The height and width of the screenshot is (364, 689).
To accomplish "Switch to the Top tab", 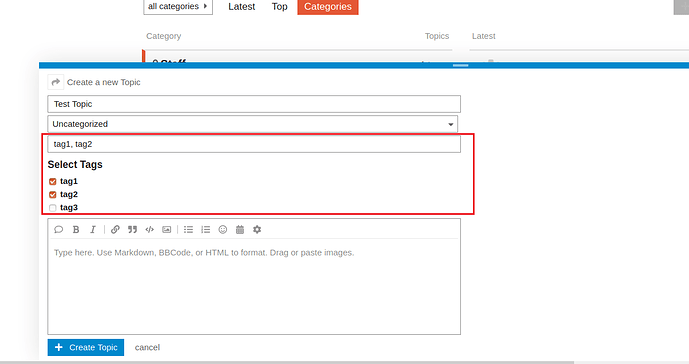I will 279,7.
